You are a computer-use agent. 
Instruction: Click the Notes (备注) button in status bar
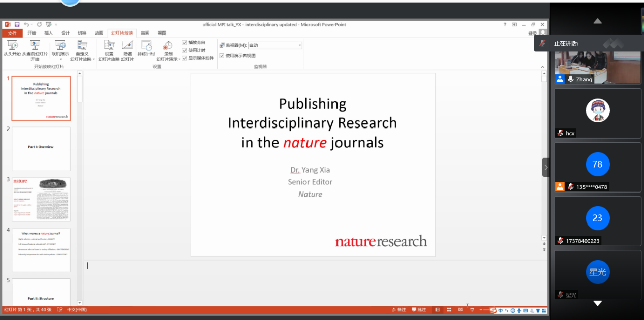point(400,310)
